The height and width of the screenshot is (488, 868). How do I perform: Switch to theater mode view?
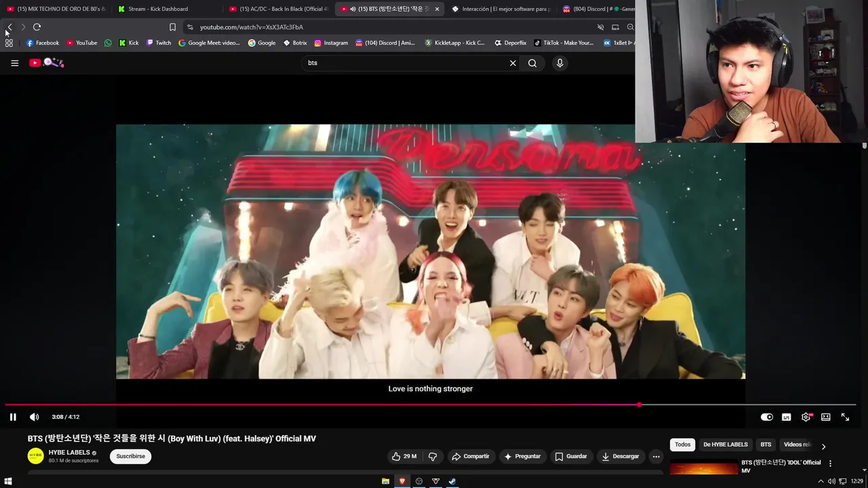826,417
